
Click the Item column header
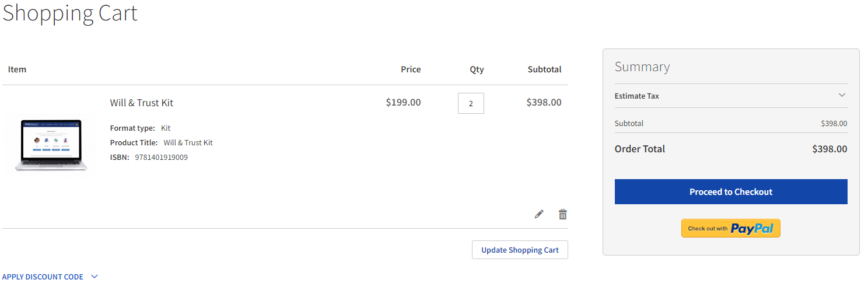(17, 69)
